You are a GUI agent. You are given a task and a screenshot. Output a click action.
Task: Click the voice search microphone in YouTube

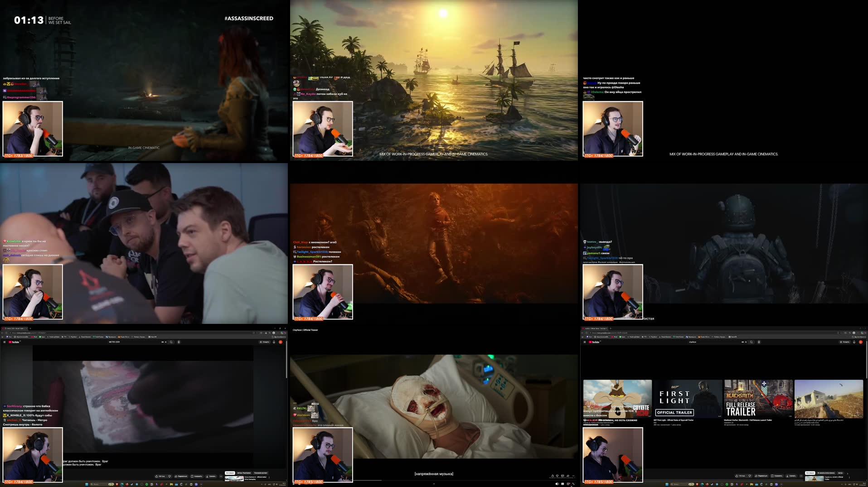pos(179,342)
